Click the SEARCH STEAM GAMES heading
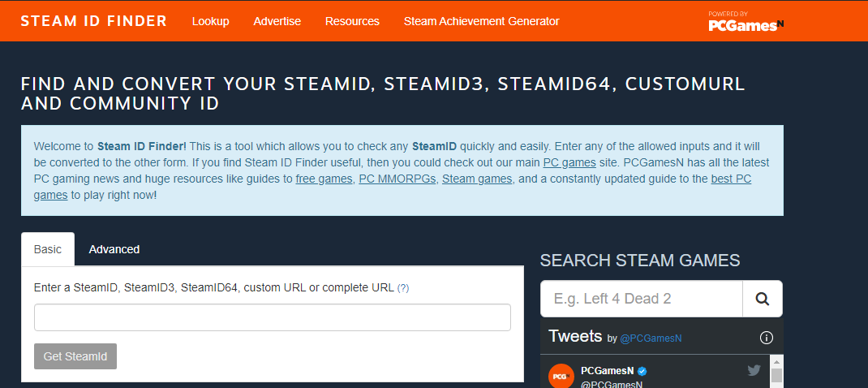Screen dimensions: 868x388 point(639,261)
